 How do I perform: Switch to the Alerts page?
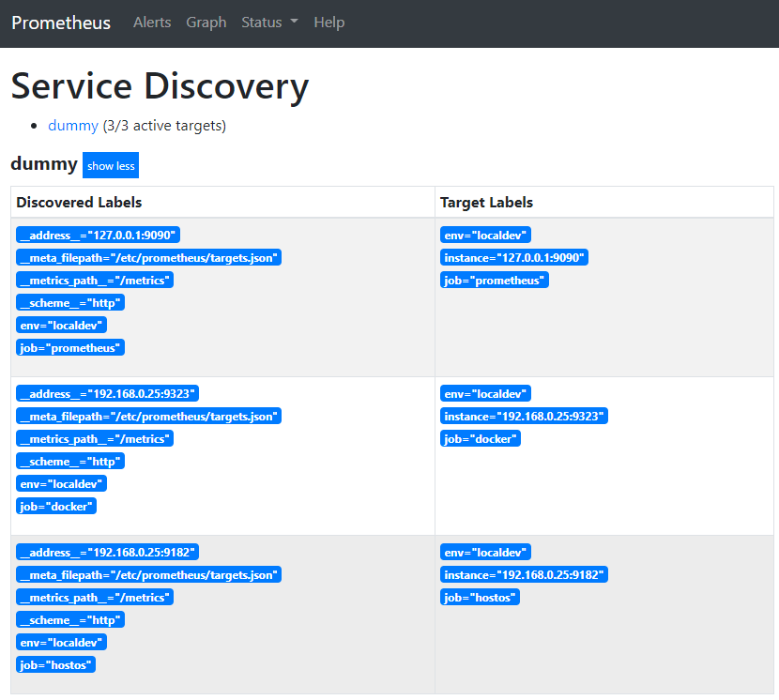(x=152, y=23)
